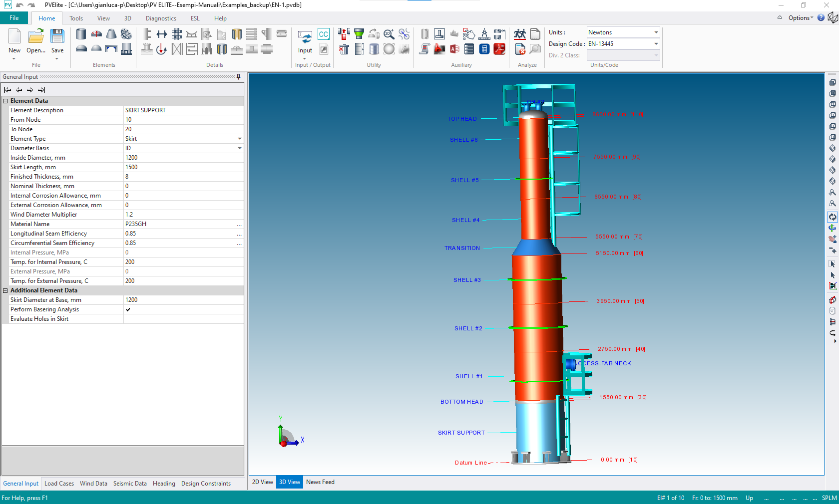Click the 2D zoom magnifier icon

[389, 34]
